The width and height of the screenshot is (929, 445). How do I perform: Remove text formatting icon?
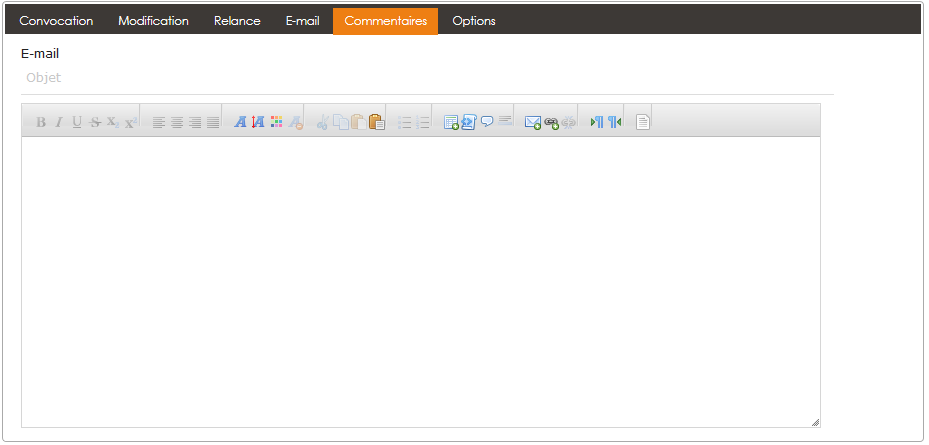click(x=295, y=122)
